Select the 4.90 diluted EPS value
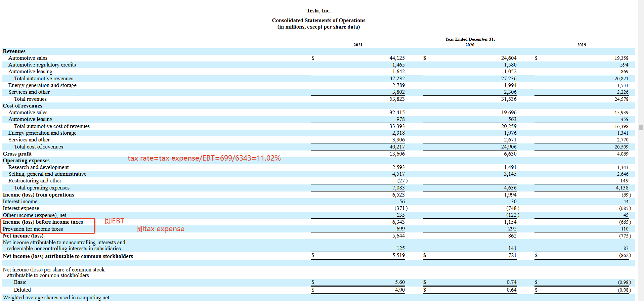The width and height of the screenshot is (644, 301). [400, 290]
